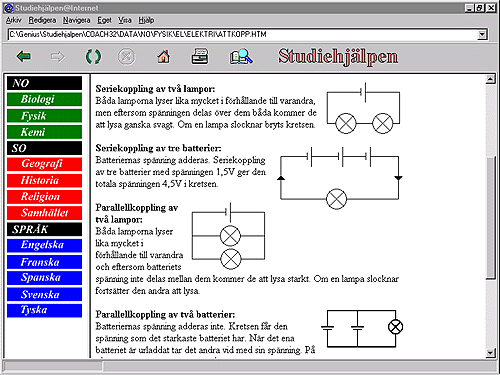The image size is (500, 375).
Task: Reload the page with the green refresh icon
Action: click(93, 57)
